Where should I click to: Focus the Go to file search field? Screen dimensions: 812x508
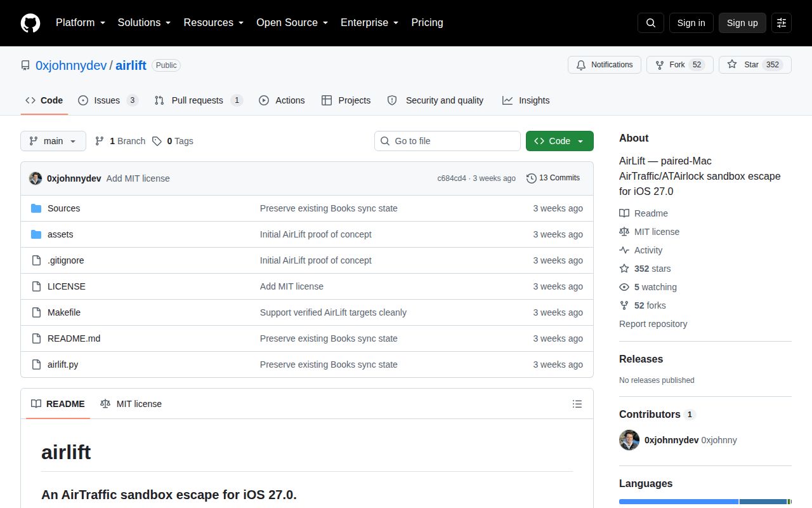click(447, 141)
